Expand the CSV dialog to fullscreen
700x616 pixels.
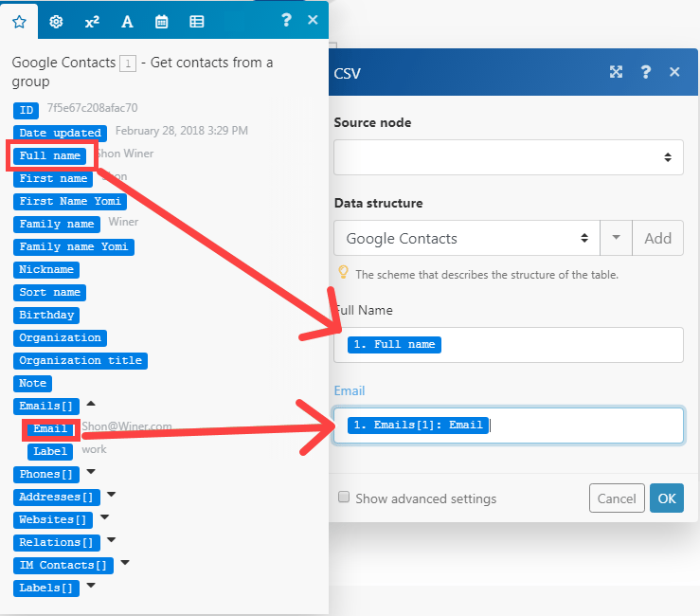[616, 71]
